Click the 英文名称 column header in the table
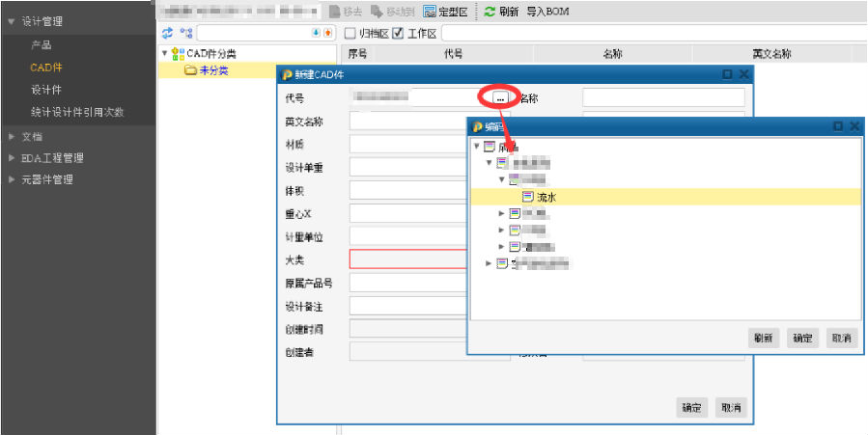The height and width of the screenshot is (435, 868). tap(771, 54)
